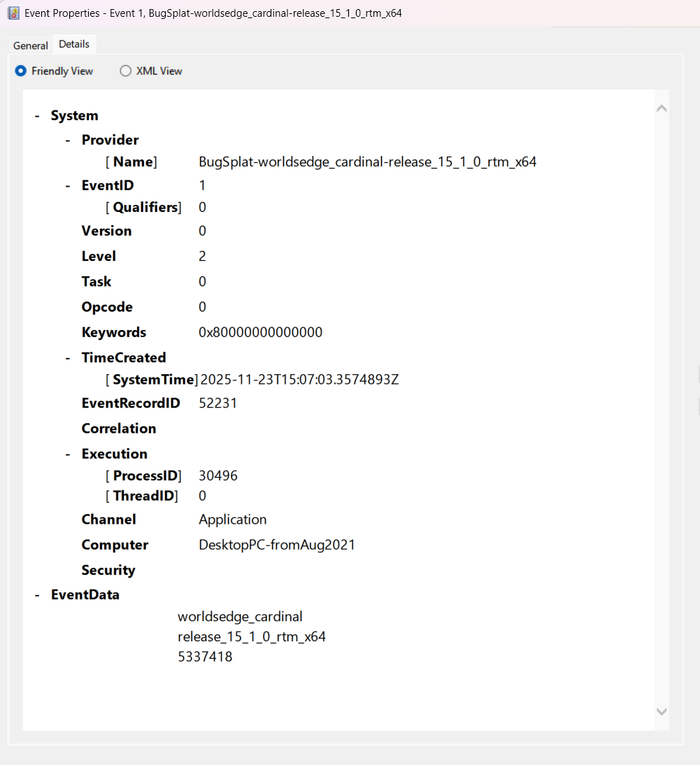Select the XML View radio button
700x765 pixels.
coord(126,71)
